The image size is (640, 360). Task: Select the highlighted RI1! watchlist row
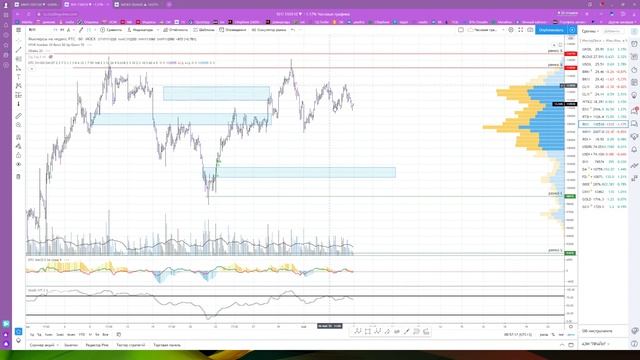[604, 124]
